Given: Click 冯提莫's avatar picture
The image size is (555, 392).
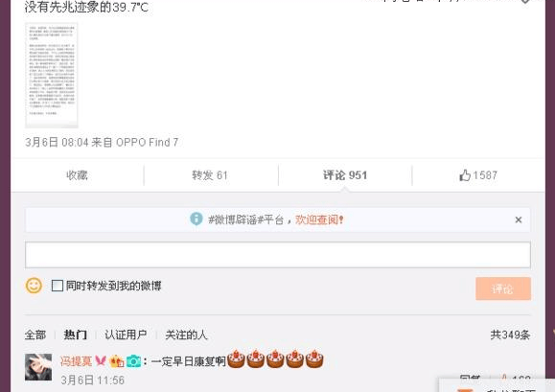Looking at the screenshot, I should click(38, 367).
